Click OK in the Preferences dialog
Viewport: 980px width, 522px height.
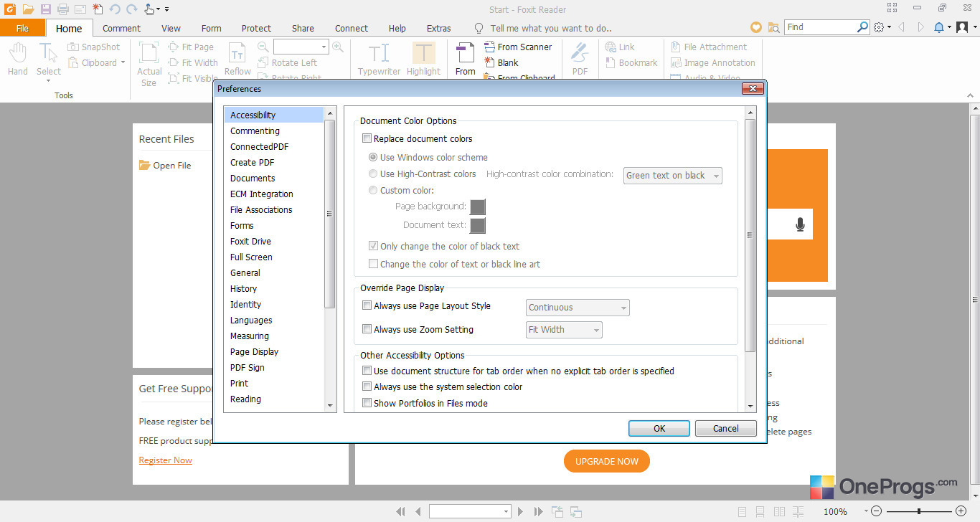(659, 428)
